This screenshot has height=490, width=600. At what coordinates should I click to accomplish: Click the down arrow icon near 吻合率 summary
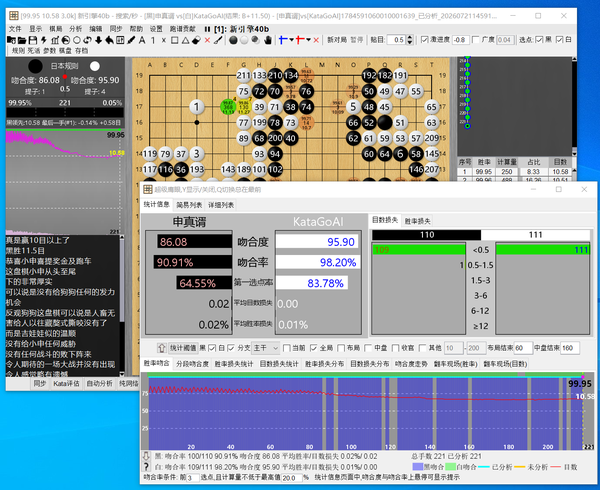146,456
